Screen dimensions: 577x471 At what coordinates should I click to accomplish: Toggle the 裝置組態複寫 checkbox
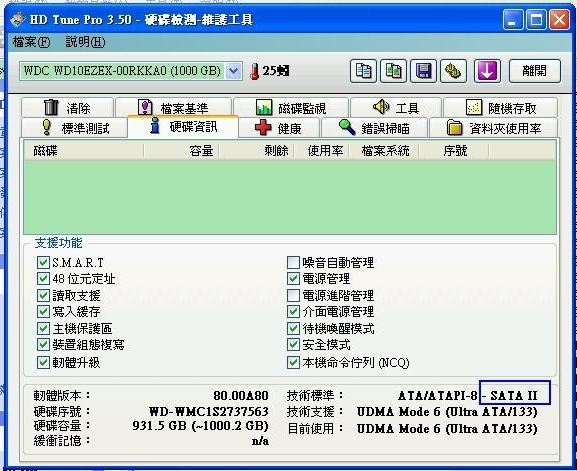tap(43, 345)
